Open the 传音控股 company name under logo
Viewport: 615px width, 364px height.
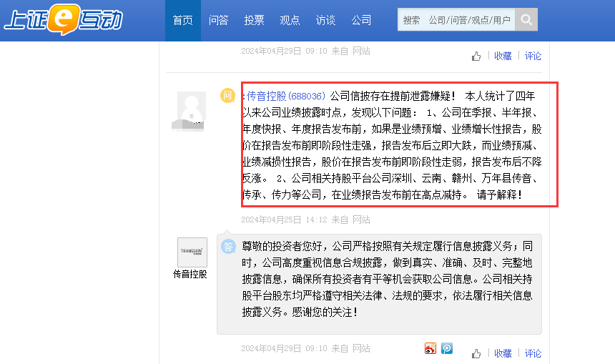190,274
